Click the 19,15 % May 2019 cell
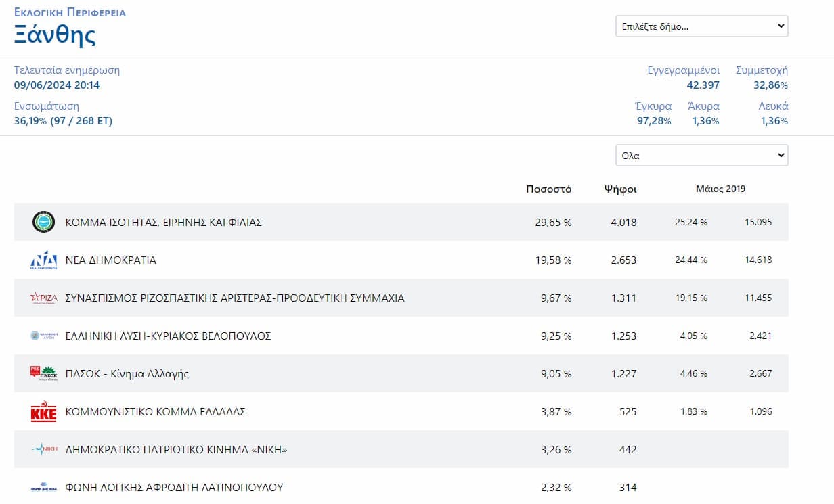The height and width of the screenshot is (504, 834). point(691,298)
